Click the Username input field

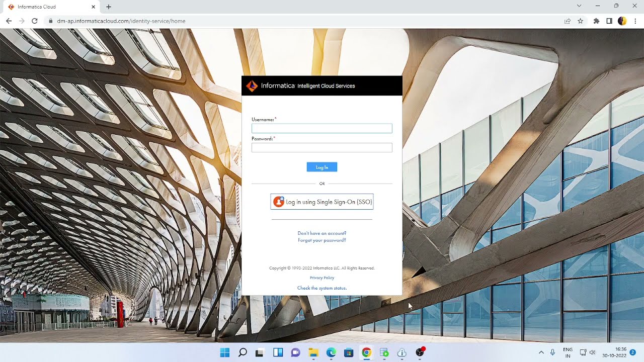(x=321, y=128)
